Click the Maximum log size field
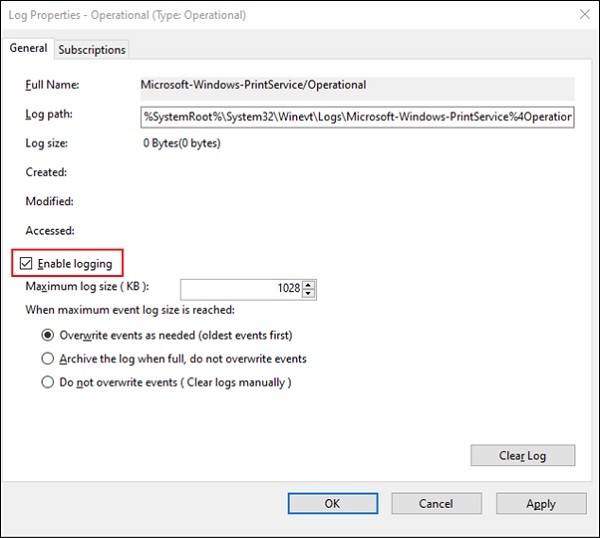This screenshot has width=600, height=538. tap(242, 290)
